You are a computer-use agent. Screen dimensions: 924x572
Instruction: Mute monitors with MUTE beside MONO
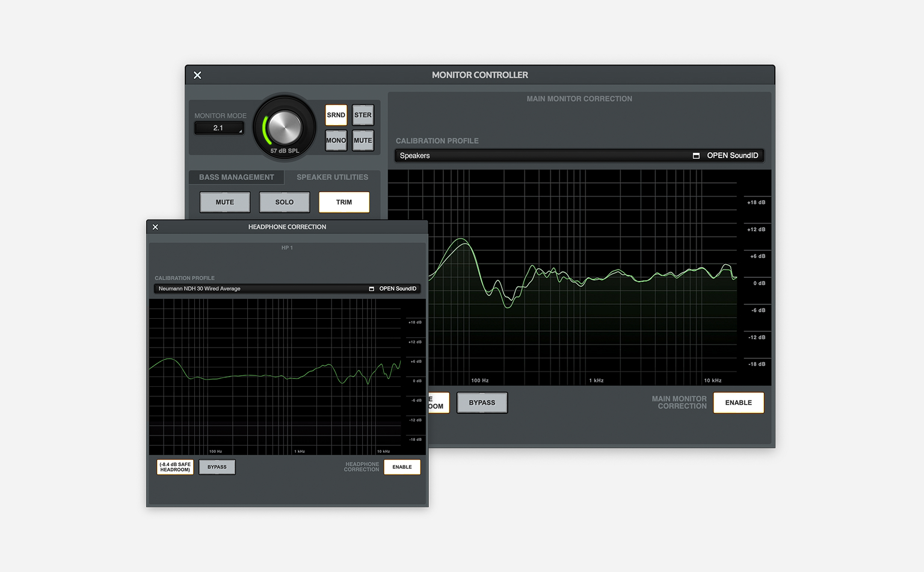[363, 141]
